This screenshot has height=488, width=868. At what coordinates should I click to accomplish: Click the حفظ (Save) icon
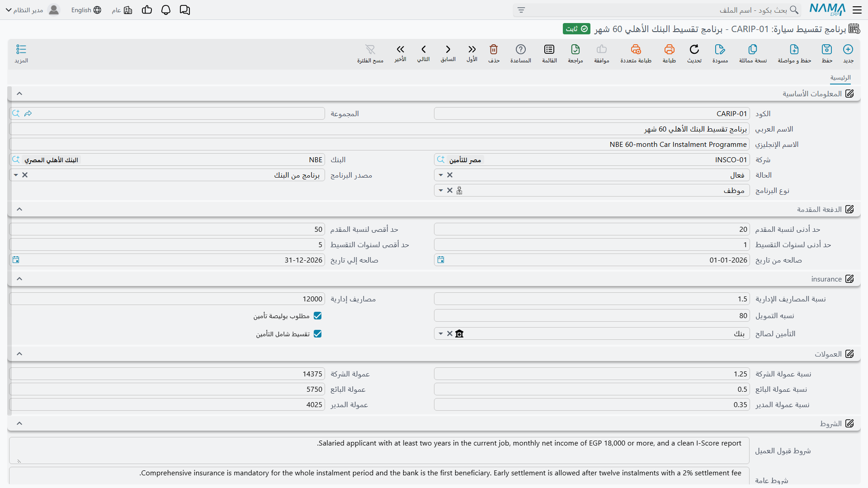[827, 49]
